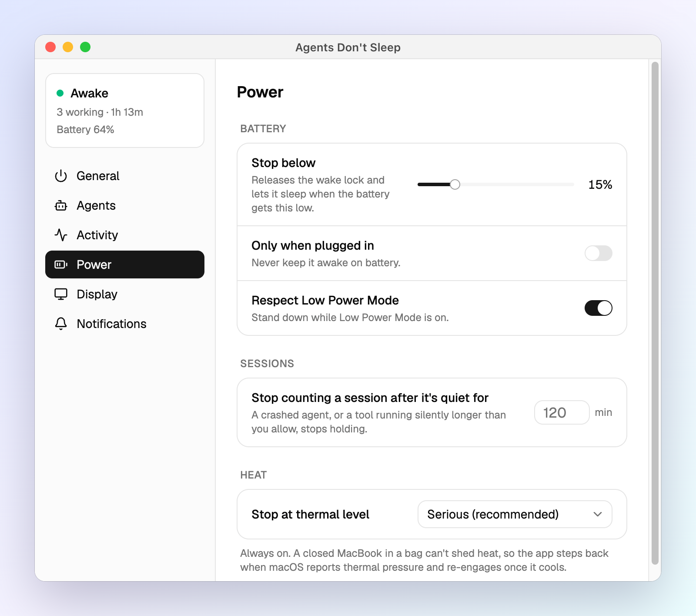The width and height of the screenshot is (696, 616).
Task: Enable Only when plugged in toggle
Action: [599, 253]
